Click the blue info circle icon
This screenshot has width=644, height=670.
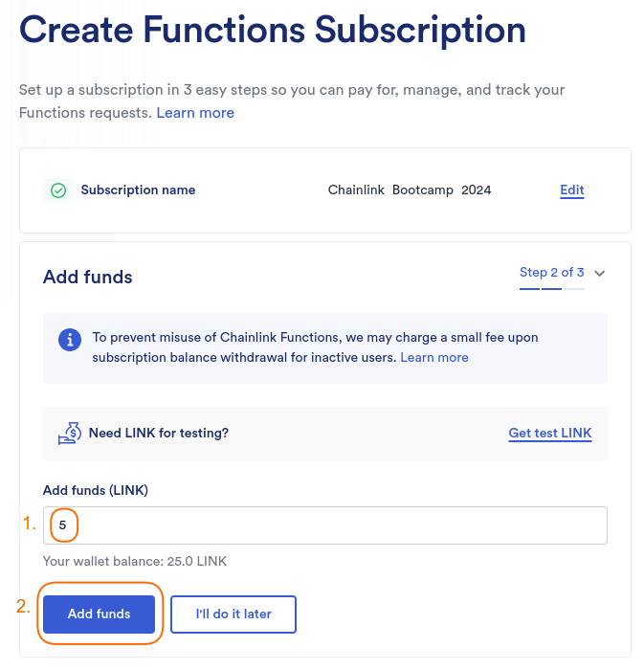70,340
